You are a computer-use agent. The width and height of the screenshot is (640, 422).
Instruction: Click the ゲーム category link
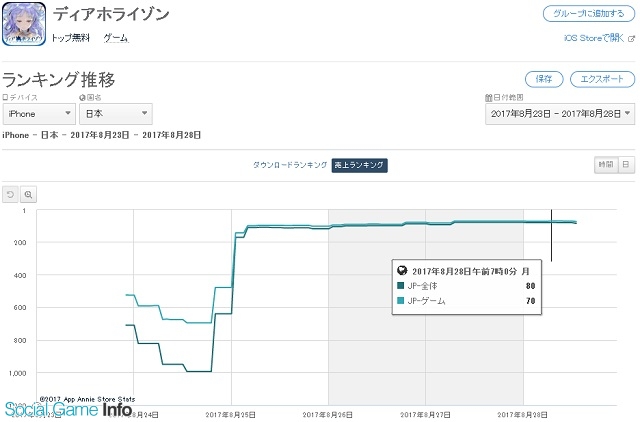point(116,38)
